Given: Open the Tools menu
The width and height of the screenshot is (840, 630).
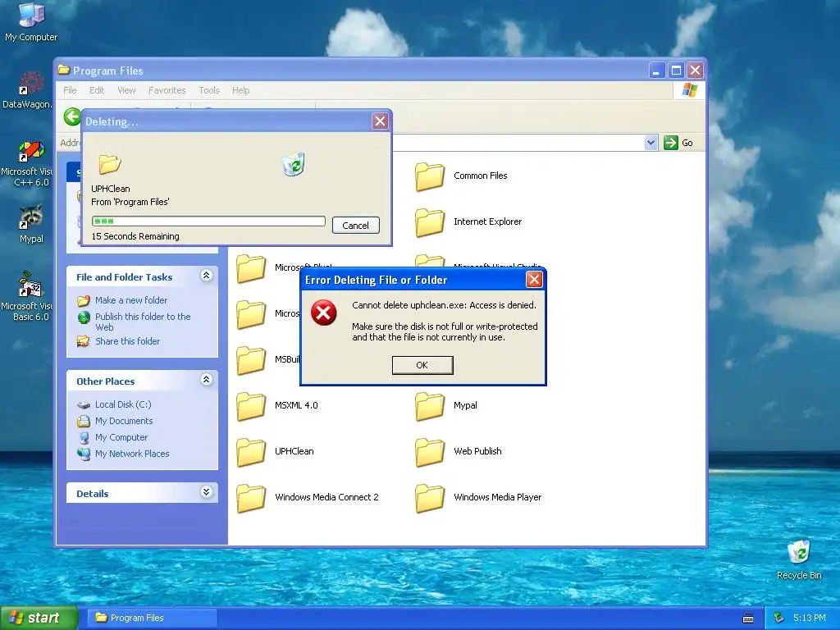Looking at the screenshot, I should [209, 90].
